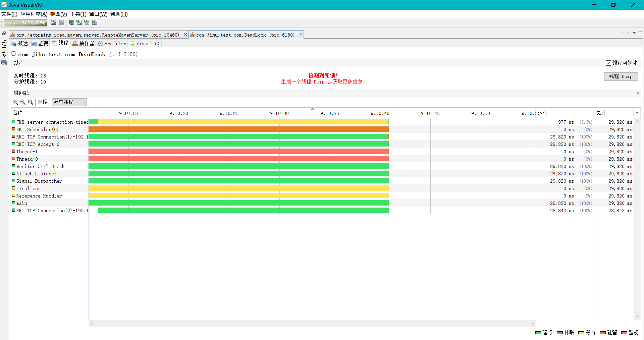Screen dimensions: 644x340
Task: Open the 监视 monitor tab
Action: coord(40,44)
